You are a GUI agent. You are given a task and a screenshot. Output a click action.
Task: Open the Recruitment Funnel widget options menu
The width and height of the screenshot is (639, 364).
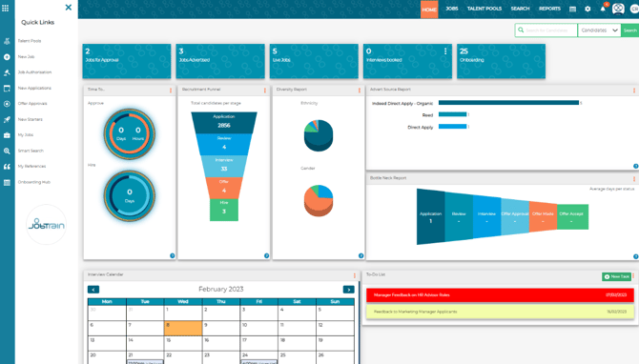[265, 90]
